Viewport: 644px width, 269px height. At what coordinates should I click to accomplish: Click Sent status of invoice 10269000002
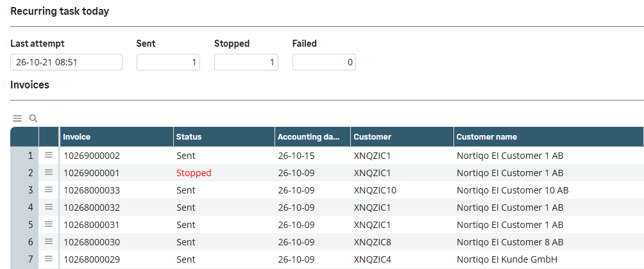[x=185, y=156]
